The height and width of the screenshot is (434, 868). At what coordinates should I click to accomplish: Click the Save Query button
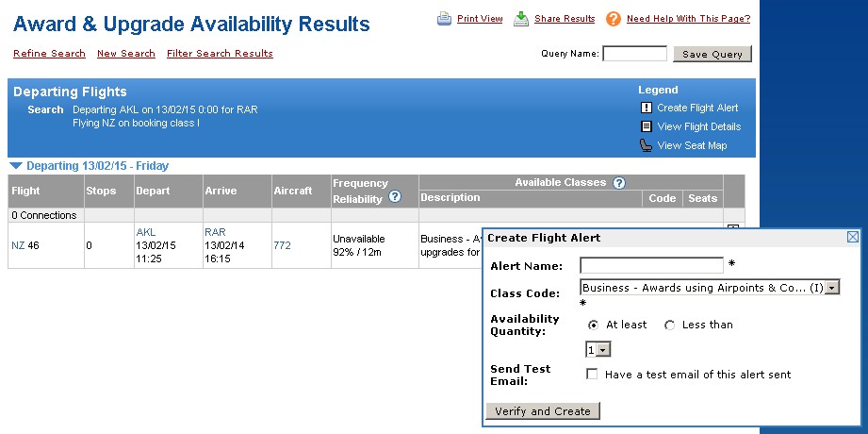[712, 54]
